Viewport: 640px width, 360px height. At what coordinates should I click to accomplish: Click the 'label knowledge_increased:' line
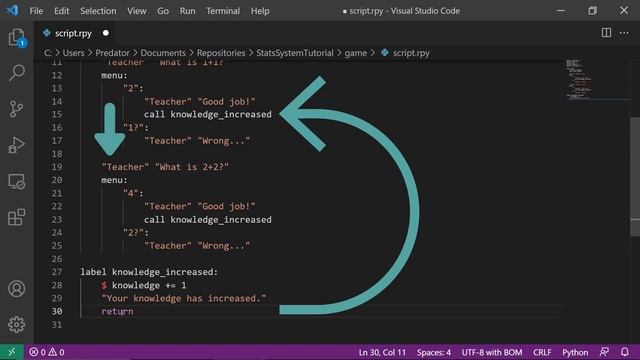click(149, 272)
